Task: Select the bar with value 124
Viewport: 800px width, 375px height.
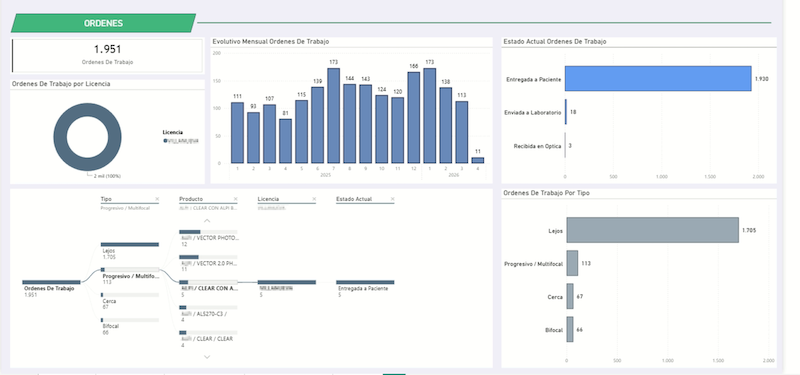Action: click(382, 129)
